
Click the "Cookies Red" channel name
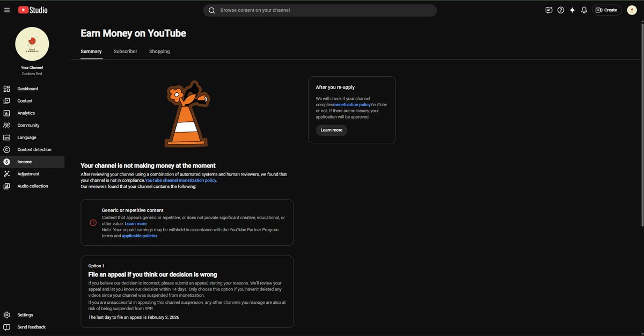coord(32,74)
